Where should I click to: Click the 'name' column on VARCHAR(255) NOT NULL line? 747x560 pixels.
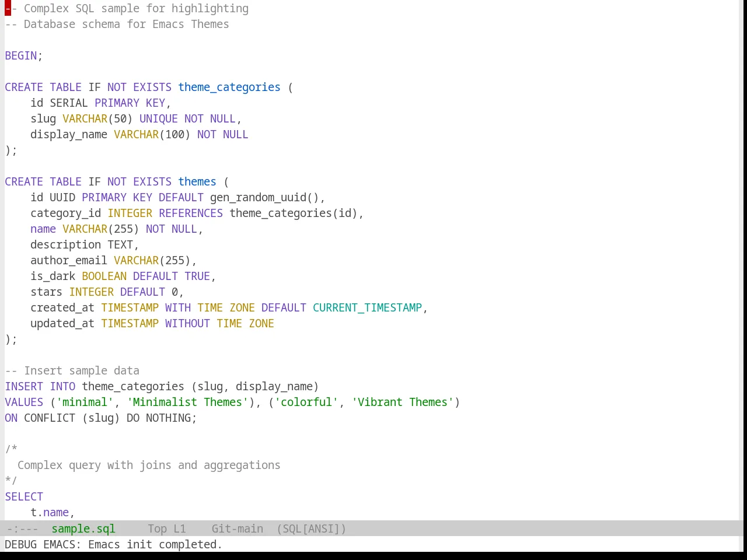(x=43, y=229)
